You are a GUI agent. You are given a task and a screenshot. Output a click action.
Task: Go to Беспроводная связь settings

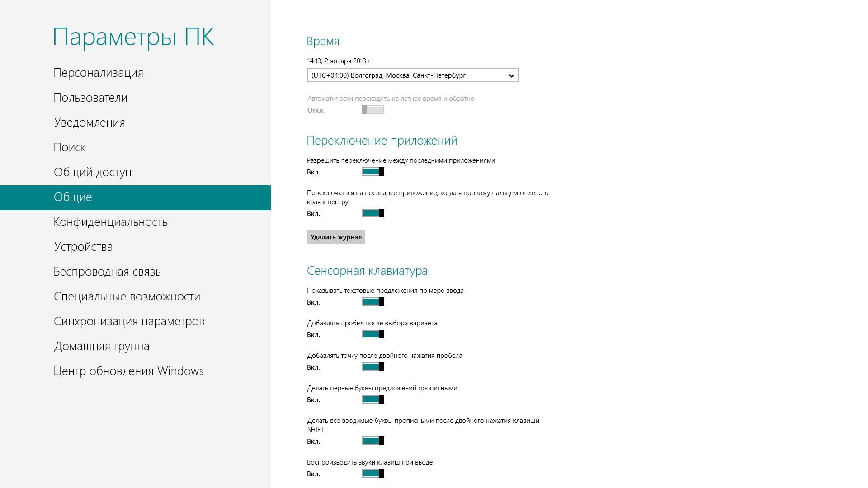click(107, 272)
